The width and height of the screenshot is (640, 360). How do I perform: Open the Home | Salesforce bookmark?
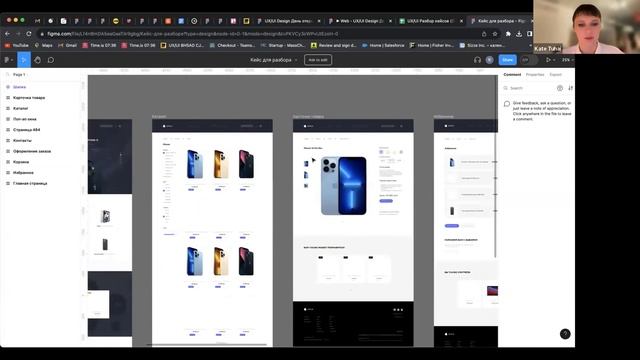coord(383,45)
